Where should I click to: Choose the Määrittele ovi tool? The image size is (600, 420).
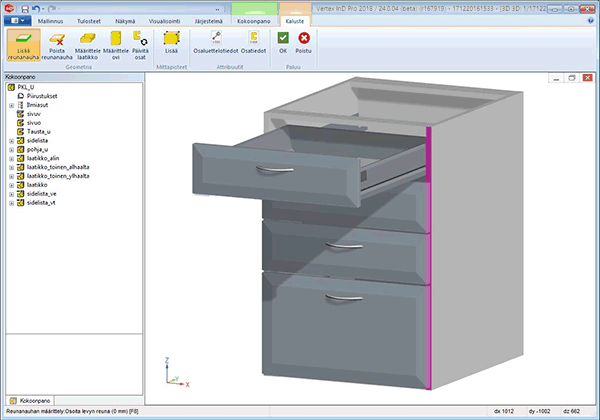(115, 43)
